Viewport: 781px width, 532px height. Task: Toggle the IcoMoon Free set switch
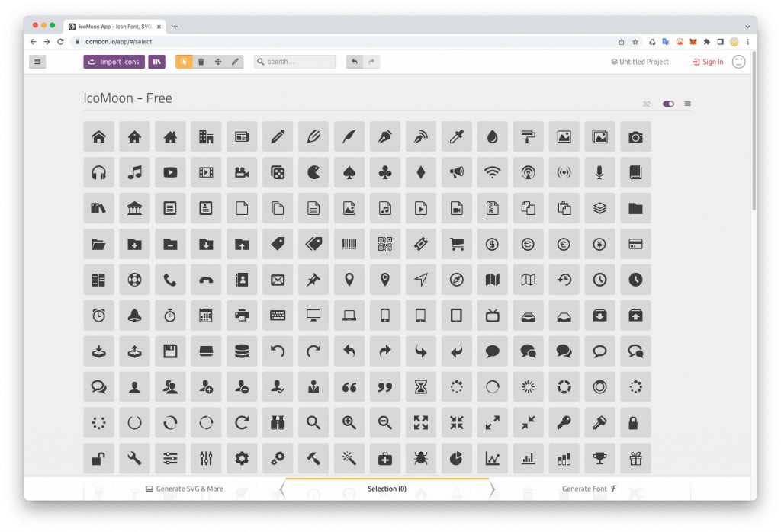tap(668, 104)
